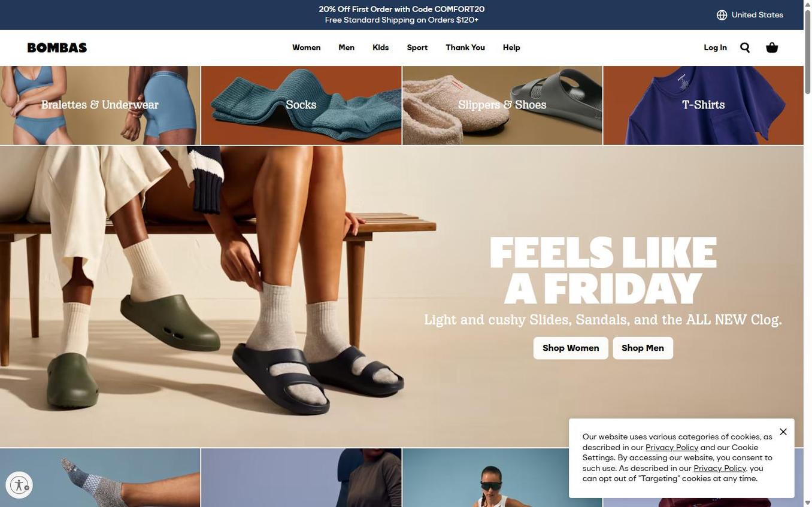The image size is (812, 507).
Task: Select the Slippers & Shoes tile
Action: 502,105
